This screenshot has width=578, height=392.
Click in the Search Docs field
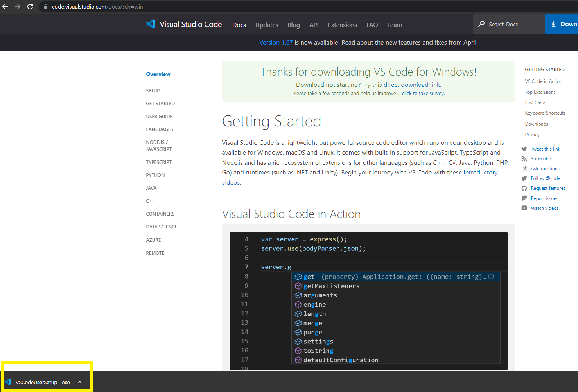pyautogui.click(x=509, y=24)
